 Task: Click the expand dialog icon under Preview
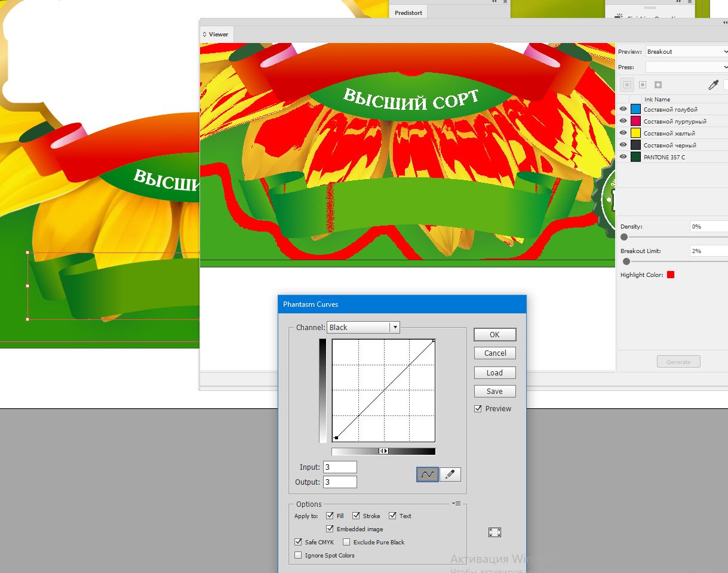[x=494, y=532]
